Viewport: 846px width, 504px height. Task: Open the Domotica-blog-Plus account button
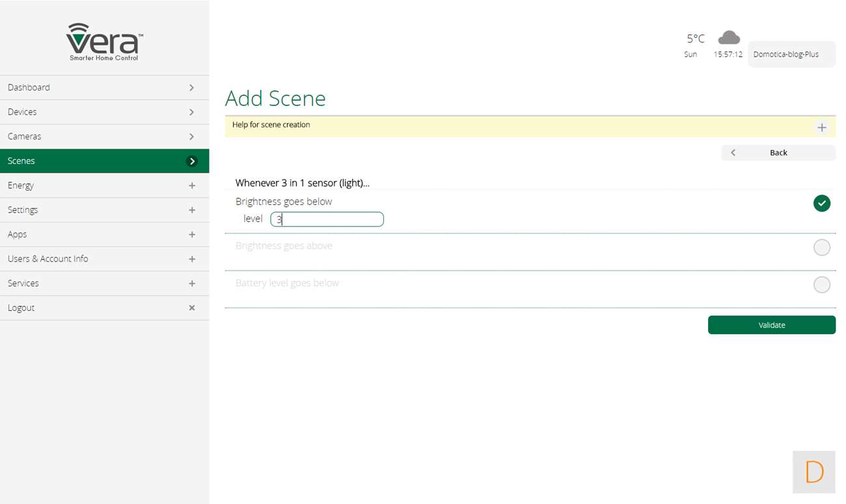pos(791,55)
